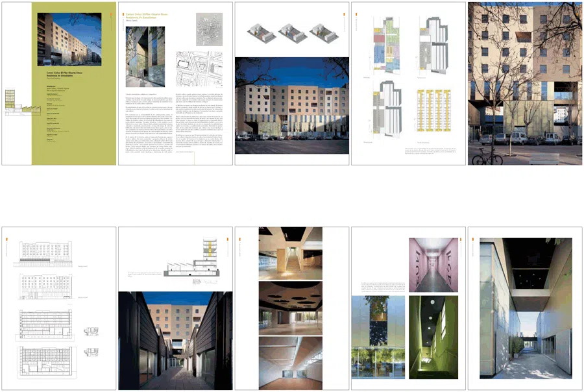Open the cover page with the green panel

click(x=59, y=84)
